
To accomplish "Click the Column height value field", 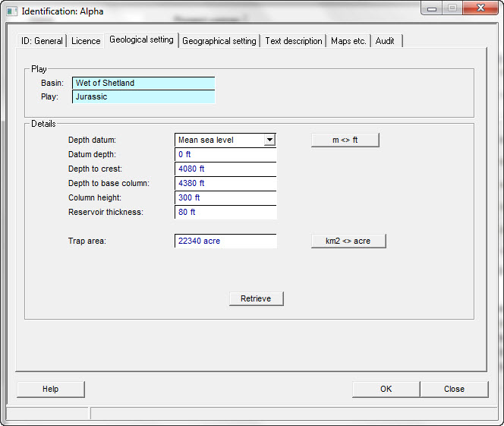I will coord(225,197).
